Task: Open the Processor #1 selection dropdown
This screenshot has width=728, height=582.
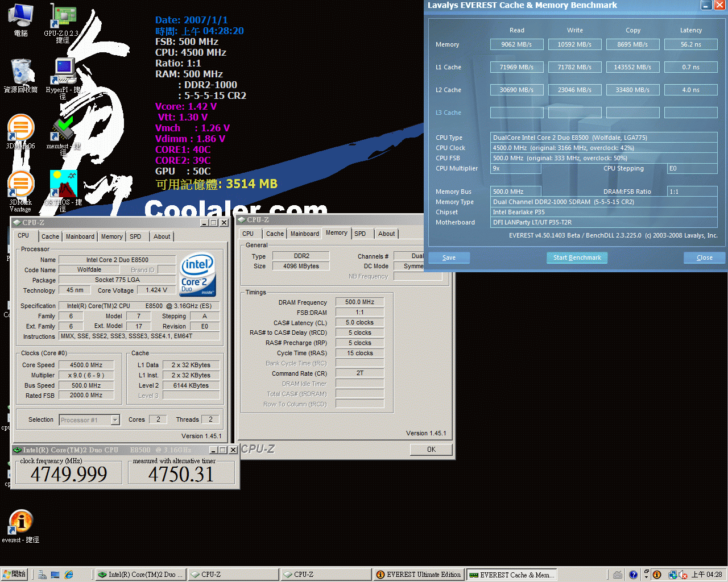Action: tap(89, 420)
